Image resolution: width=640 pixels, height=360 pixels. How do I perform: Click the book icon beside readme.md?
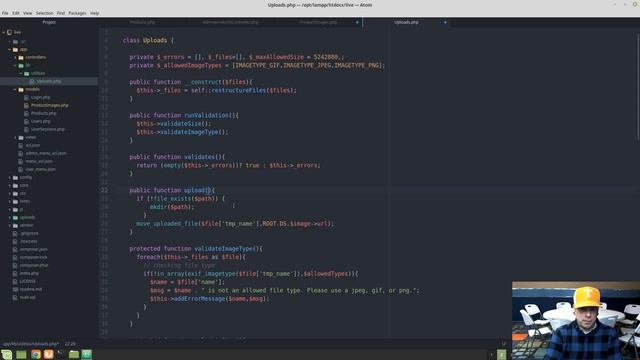coord(15,289)
